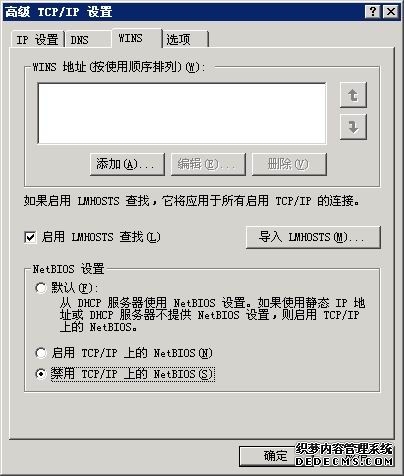Toggle 启用 LMHOSTS 查找 checkbox
Screen dimensions: 404x476
[30, 237]
